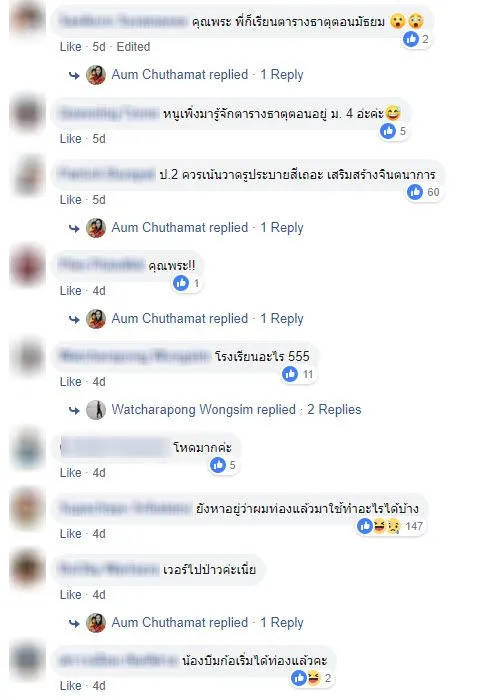The image size is (498, 698).
Task: Like the โรงเรียนอะไร 555 comment
Action: [x=71, y=382]
